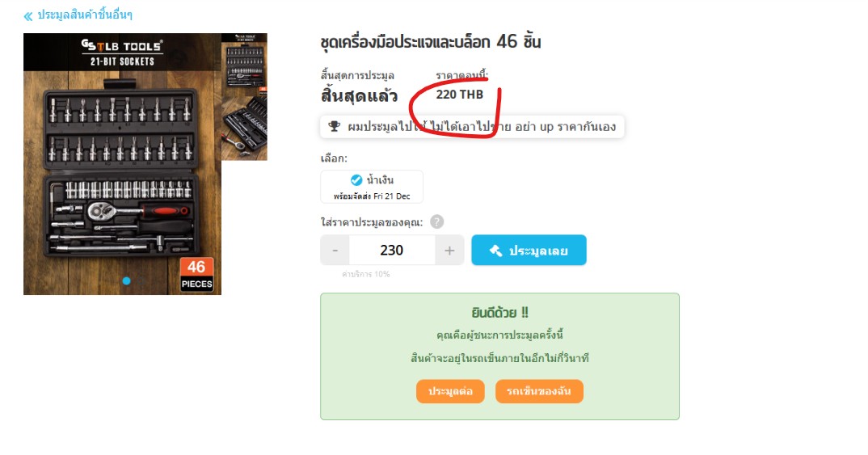The image size is (868, 455).
Task: Open my cart with รถเข็นของฉัน button
Action: point(538,391)
